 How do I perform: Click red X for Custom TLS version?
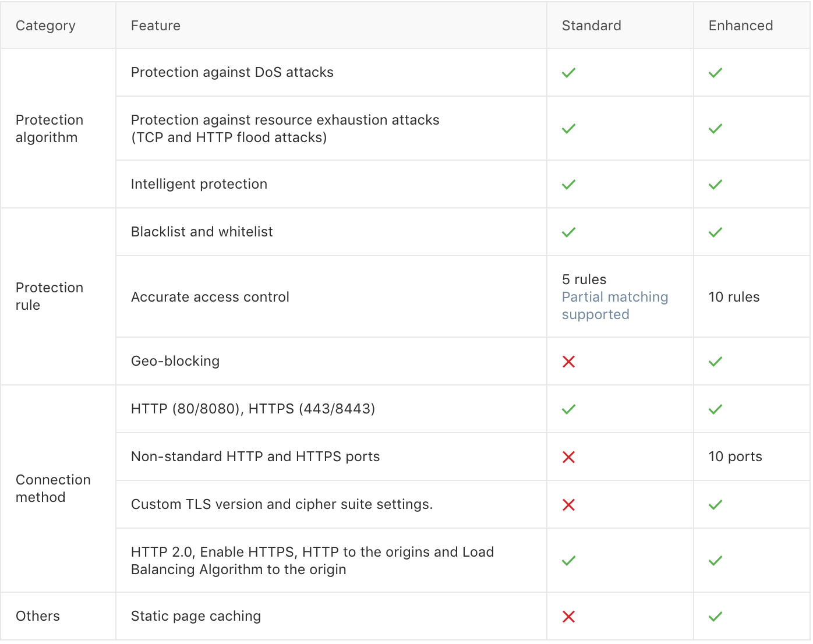[x=568, y=505]
